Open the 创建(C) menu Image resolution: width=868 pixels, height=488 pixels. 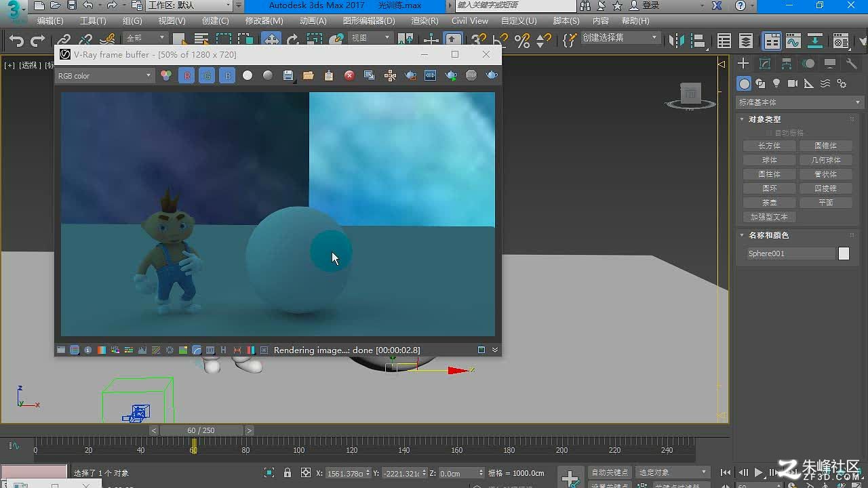(216, 21)
